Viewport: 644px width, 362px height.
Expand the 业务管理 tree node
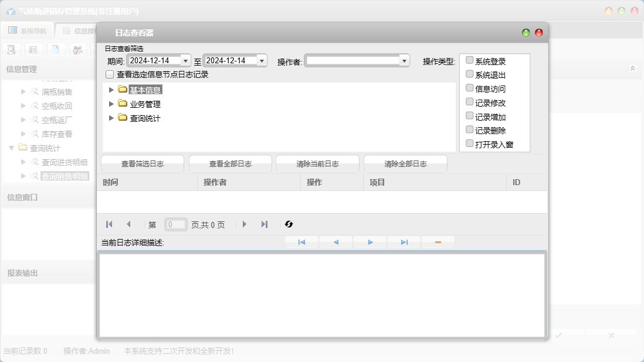click(x=111, y=104)
